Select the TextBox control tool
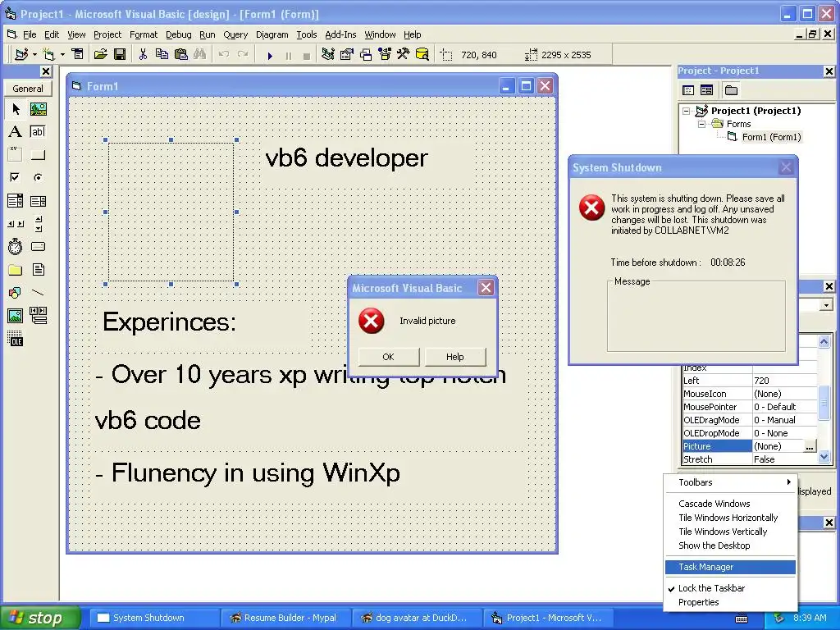The height and width of the screenshot is (630, 840). (38, 132)
